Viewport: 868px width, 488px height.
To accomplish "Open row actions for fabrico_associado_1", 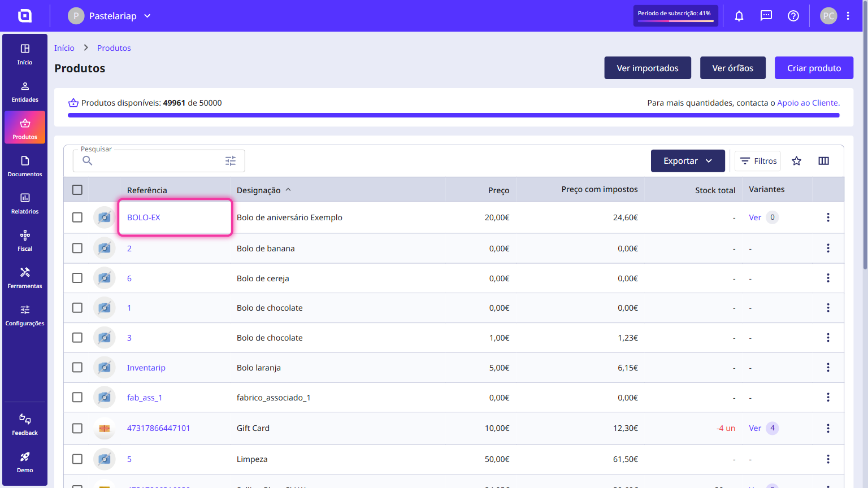I will click(828, 398).
